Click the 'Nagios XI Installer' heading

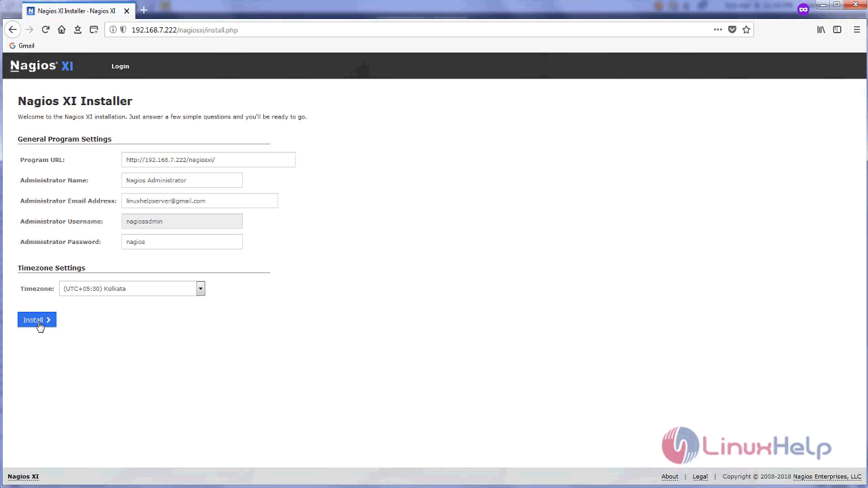[75, 101]
